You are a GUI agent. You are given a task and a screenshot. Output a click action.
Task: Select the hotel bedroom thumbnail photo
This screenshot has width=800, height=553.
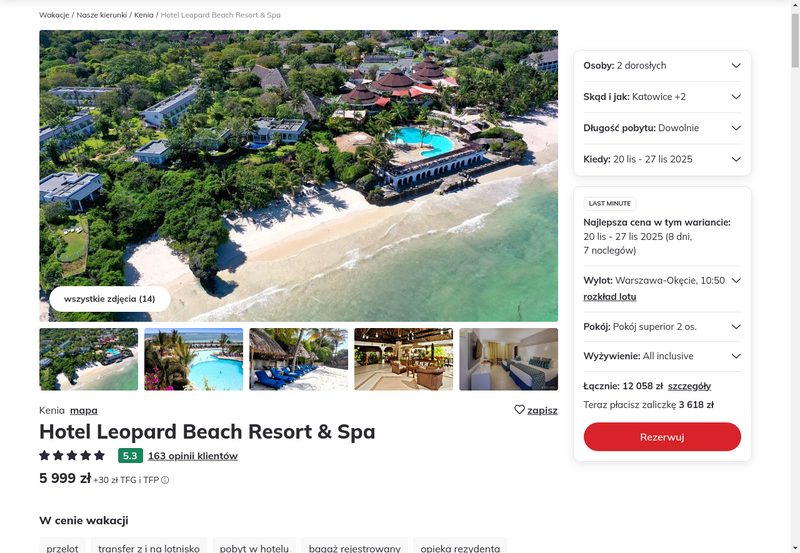[509, 359]
